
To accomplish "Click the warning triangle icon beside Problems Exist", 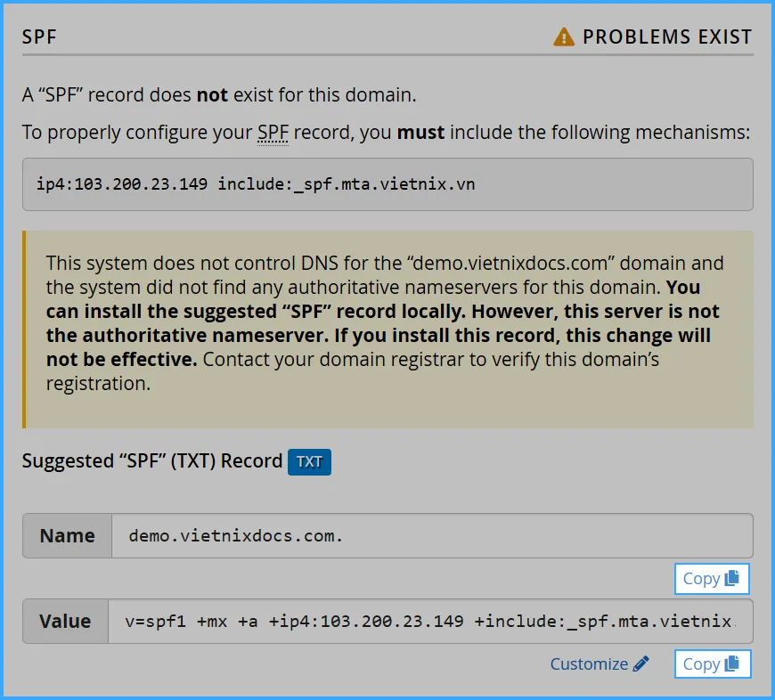I will point(563,37).
